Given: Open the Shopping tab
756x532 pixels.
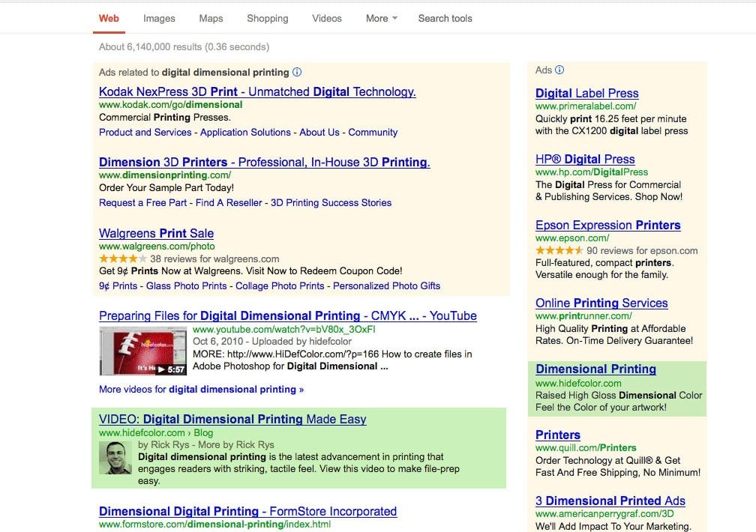Looking at the screenshot, I should [268, 18].
